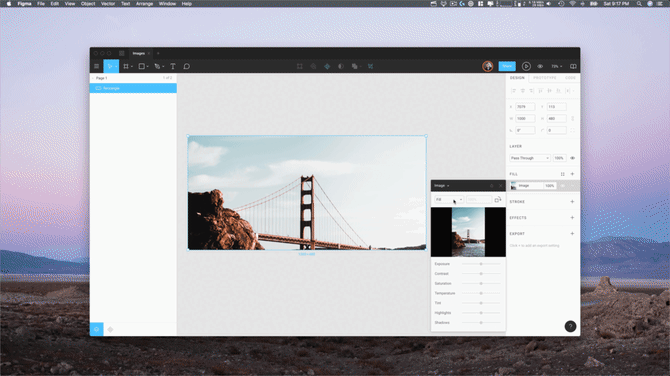Open the Pass Through blend mode dropdown
The height and width of the screenshot is (376, 670).
pos(529,158)
